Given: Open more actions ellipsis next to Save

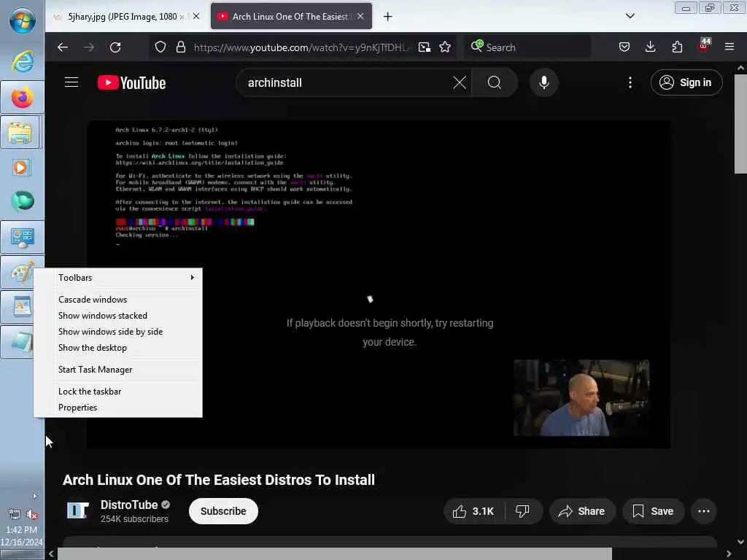Looking at the screenshot, I should [704, 511].
